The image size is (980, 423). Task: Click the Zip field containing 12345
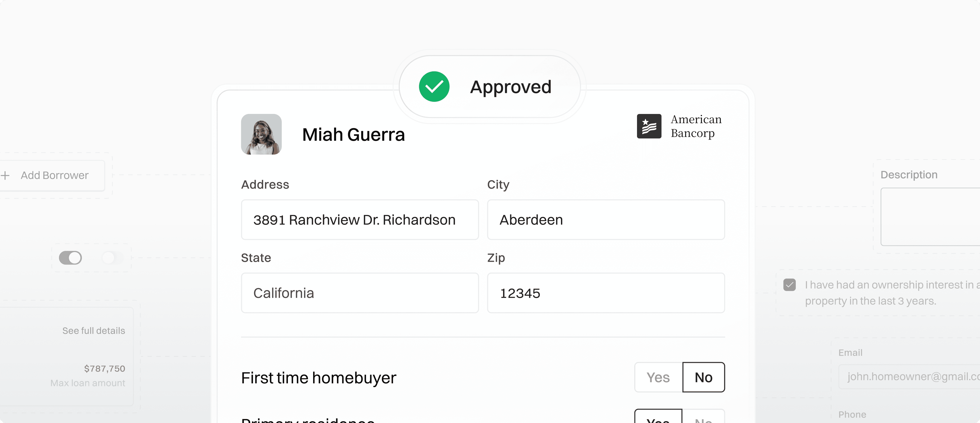605,293
